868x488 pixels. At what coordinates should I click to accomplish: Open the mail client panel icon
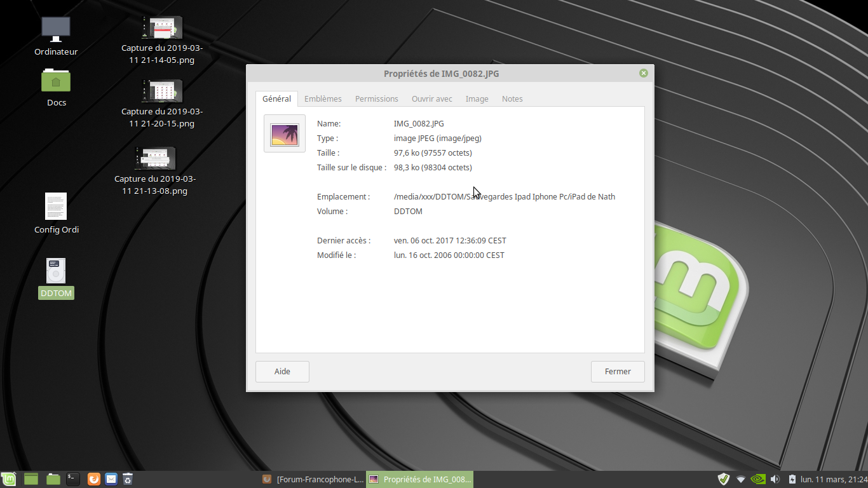(111, 479)
